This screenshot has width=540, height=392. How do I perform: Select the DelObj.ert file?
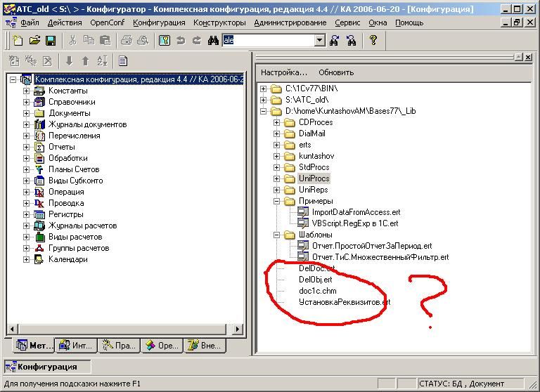315,280
